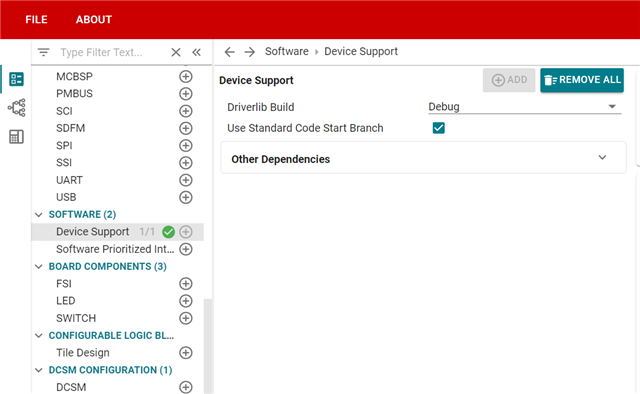Clear the filter text with the X icon

coord(176,52)
